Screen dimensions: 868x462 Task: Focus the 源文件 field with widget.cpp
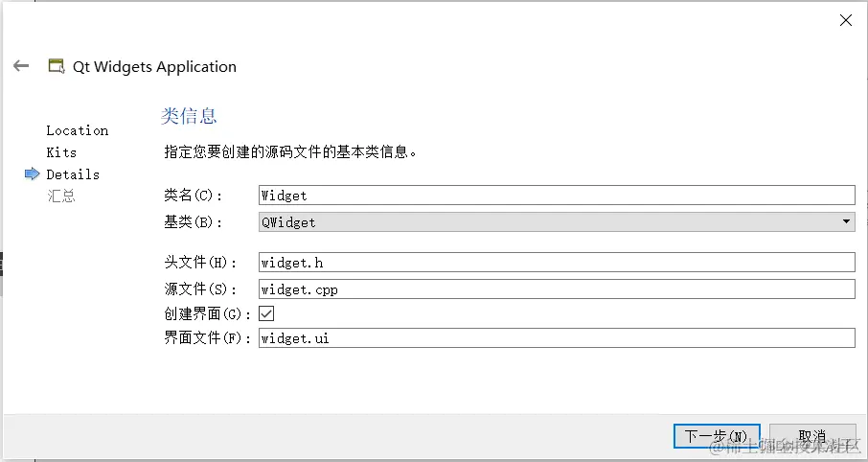tap(557, 289)
